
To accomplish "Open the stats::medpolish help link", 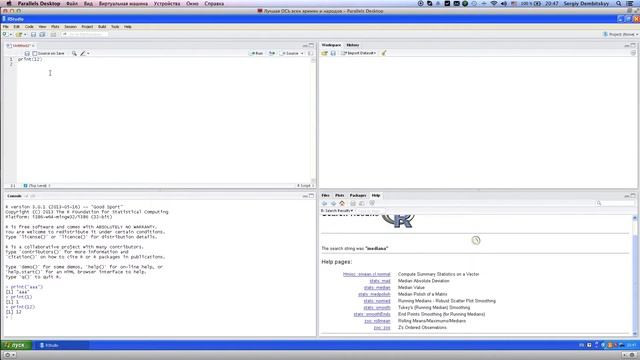I will [374, 294].
